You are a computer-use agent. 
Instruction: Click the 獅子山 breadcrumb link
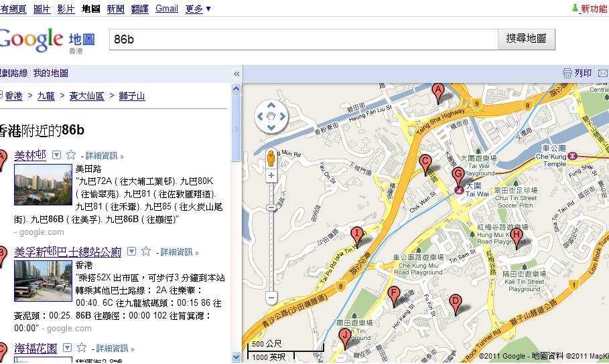click(x=132, y=96)
